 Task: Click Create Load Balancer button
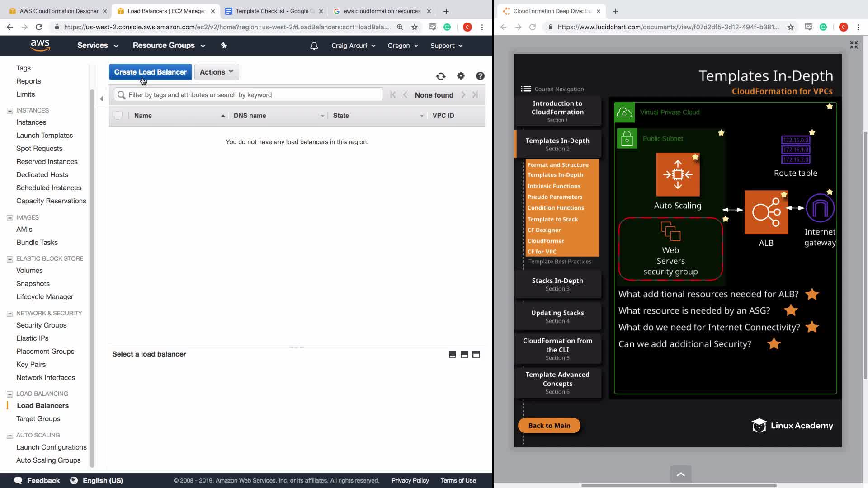pos(150,72)
